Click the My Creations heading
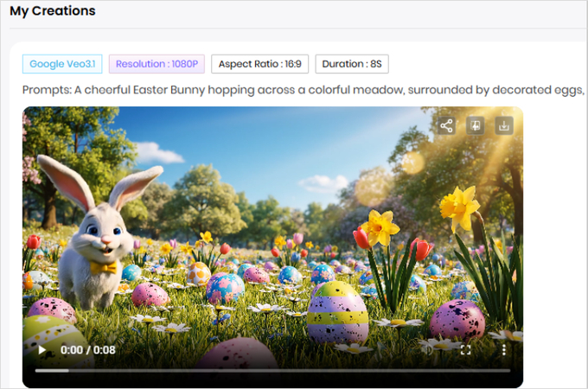This screenshot has height=389, width=588. 53,11
